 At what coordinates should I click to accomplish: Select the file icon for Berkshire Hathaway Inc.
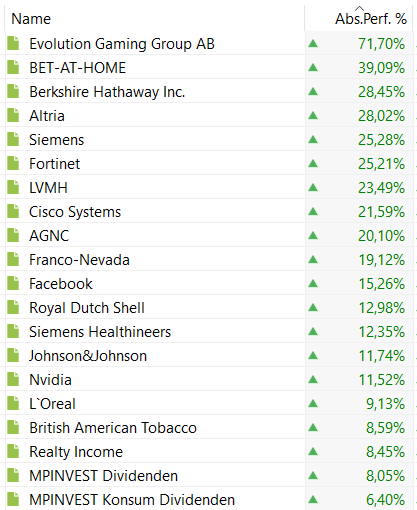click(13, 91)
